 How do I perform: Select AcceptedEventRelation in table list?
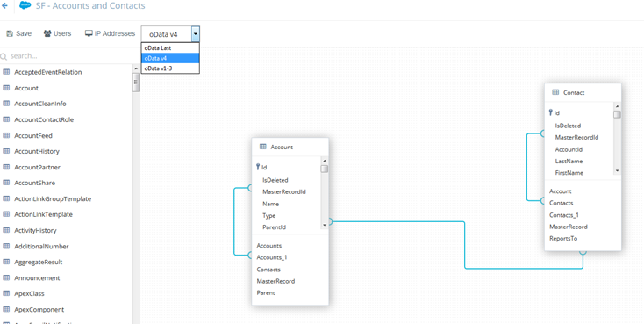pos(48,72)
